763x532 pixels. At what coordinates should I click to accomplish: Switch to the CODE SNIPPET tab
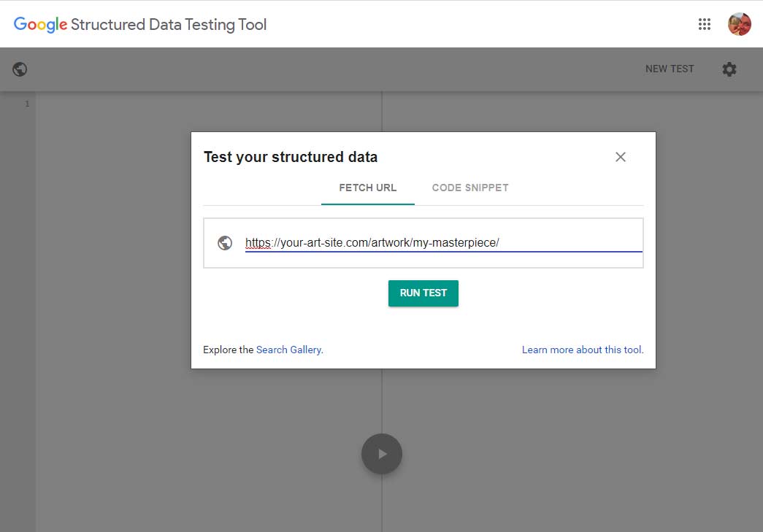point(469,188)
